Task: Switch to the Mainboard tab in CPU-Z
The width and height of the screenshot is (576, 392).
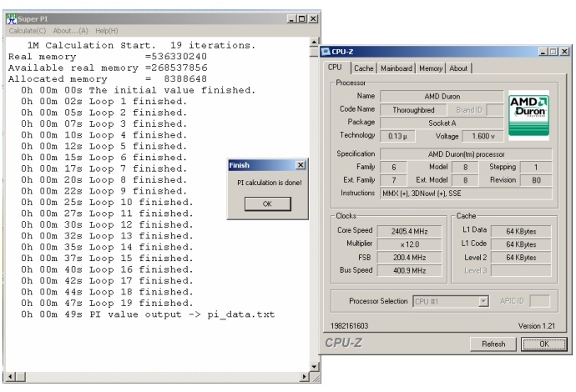Action: pos(397,68)
